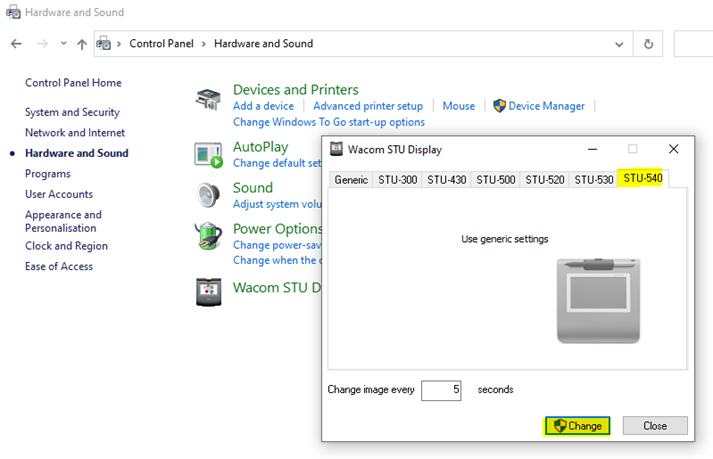Go to Control Panel Home

coord(73,83)
